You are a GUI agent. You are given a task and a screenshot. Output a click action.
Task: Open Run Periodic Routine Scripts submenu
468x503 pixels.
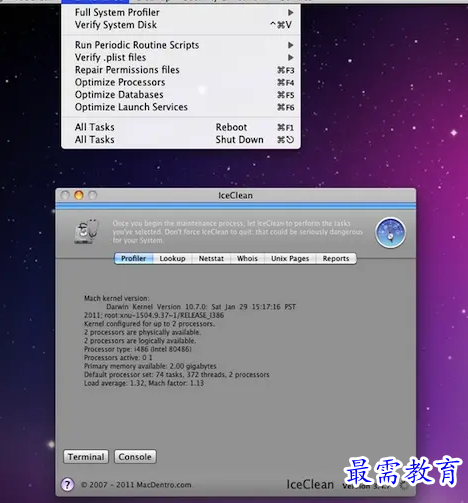tap(181, 45)
